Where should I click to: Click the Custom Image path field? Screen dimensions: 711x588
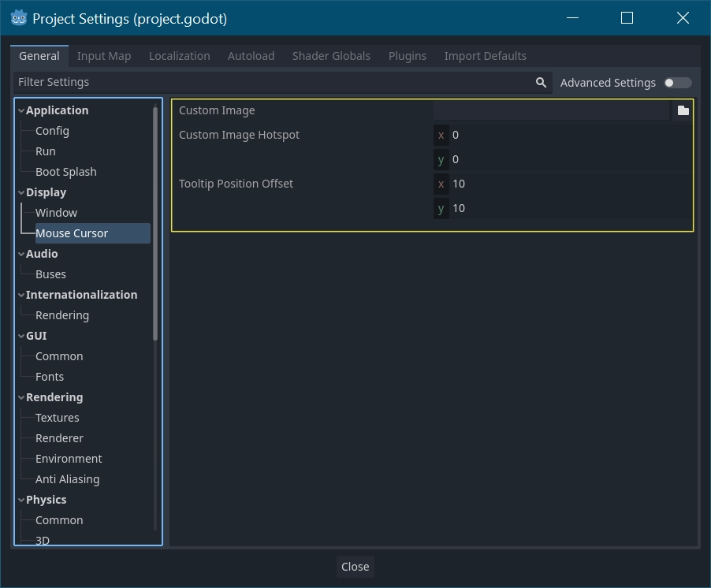[x=551, y=110]
